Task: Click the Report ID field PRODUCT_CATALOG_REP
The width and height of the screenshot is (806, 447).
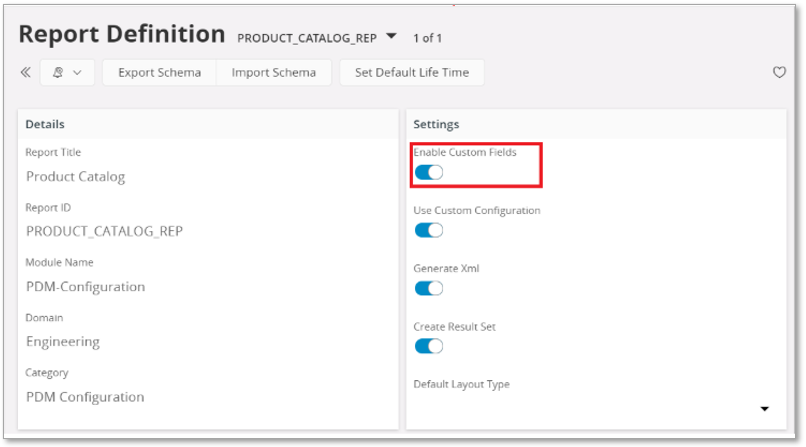Action: click(104, 232)
